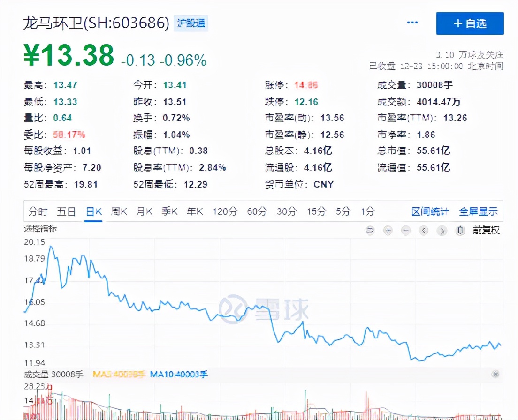Select the 日K chart tab
Viewport: 518px width, 420px height.
(93, 211)
